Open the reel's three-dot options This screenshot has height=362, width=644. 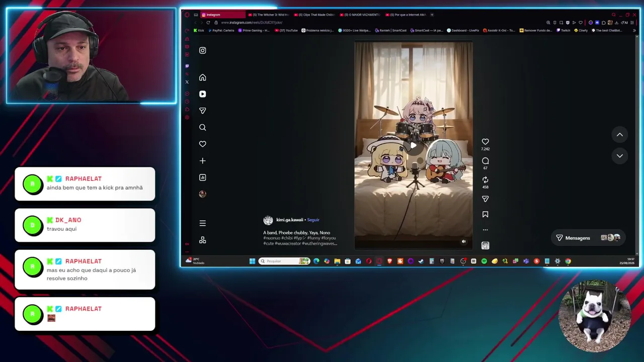click(485, 230)
